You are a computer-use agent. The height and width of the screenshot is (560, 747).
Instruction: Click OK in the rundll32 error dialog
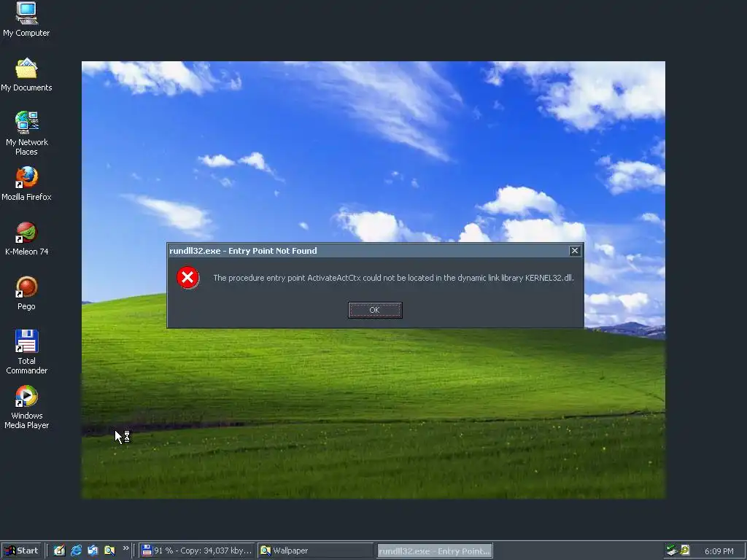click(375, 310)
